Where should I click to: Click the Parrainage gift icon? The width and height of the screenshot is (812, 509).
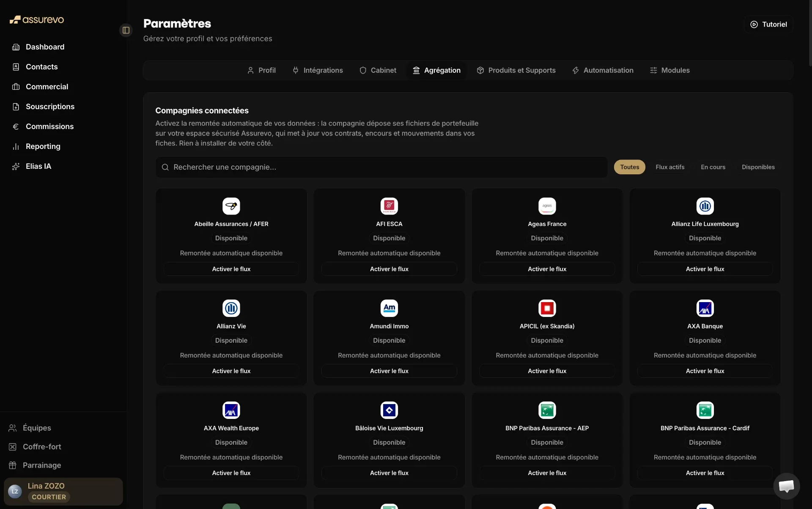13,465
